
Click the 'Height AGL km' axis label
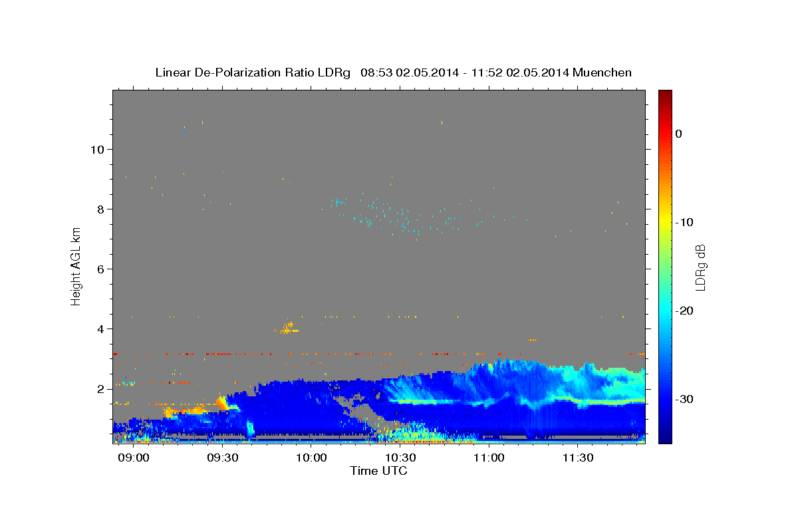[76, 266]
